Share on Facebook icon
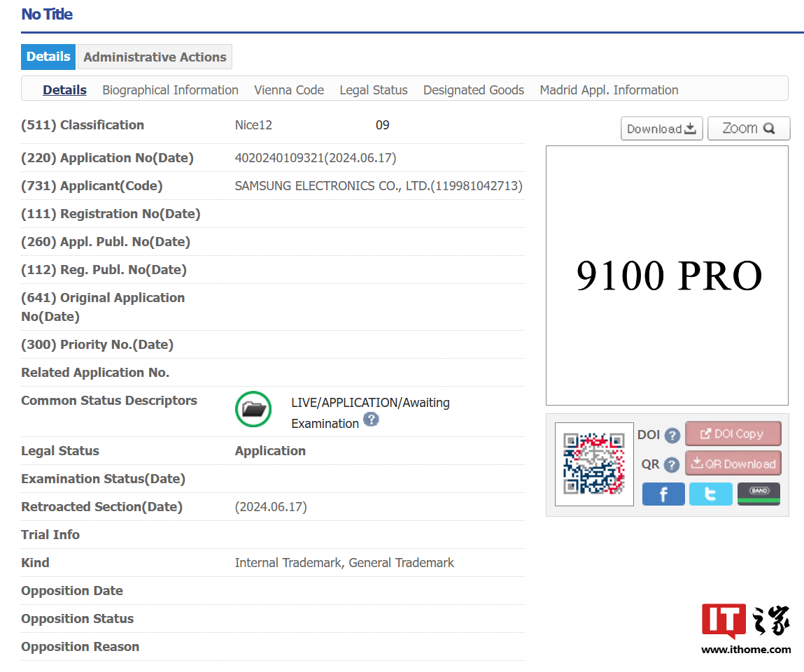Viewport: 804px width, 672px height. 663,494
